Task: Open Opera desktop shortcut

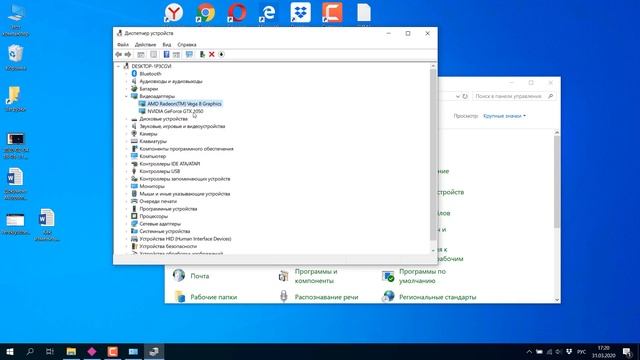Action: coord(237,12)
